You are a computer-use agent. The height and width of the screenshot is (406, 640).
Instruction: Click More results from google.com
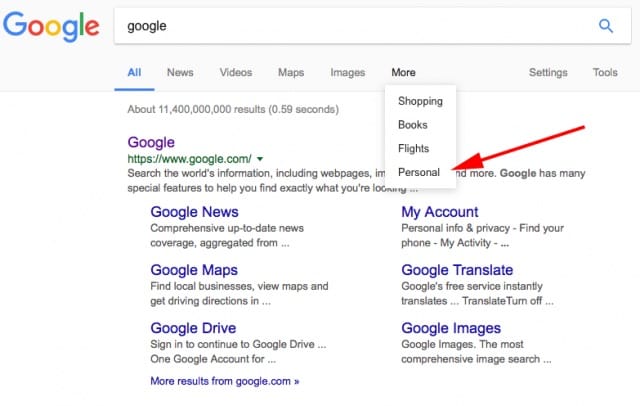pyautogui.click(x=224, y=381)
